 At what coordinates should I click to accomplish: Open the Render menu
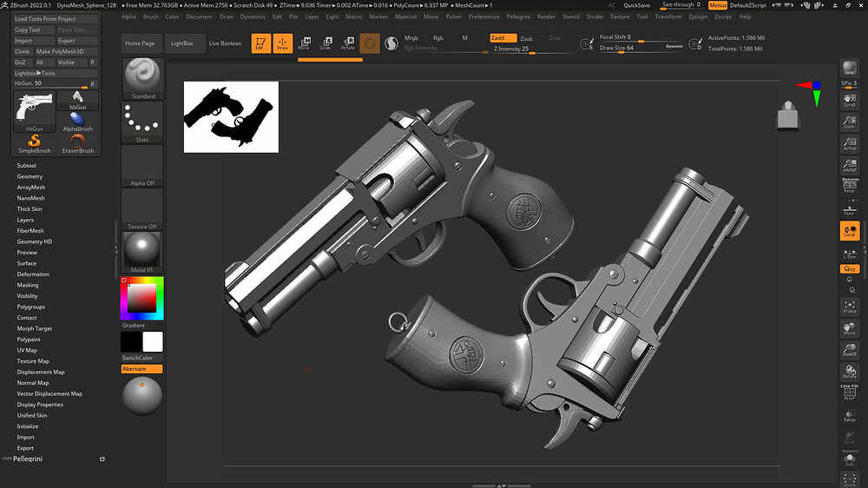point(546,16)
